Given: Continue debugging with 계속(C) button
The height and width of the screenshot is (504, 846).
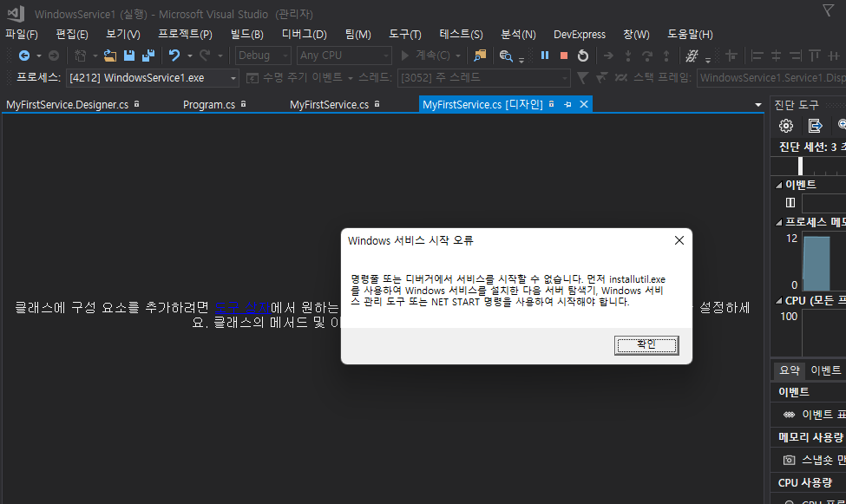Looking at the screenshot, I should (x=425, y=56).
